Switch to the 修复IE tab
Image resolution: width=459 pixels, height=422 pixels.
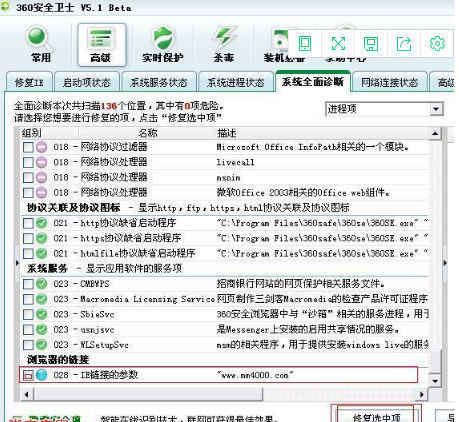pyautogui.click(x=29, y=82)
